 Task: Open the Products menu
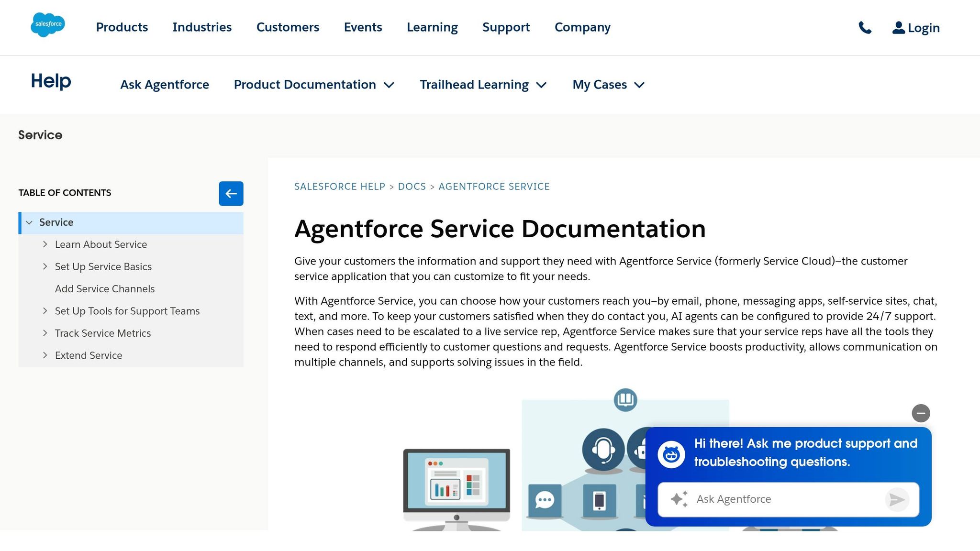pyautogui.click(x=122, y=27)
